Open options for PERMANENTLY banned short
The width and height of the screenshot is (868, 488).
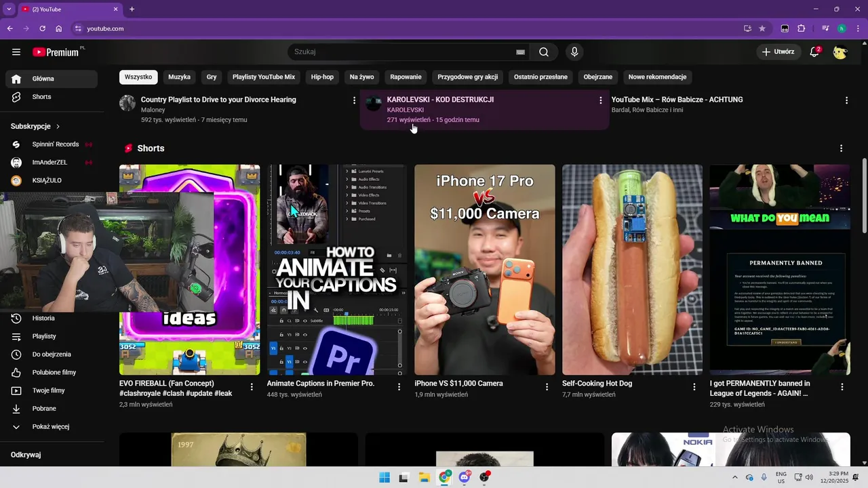(842, 387)
